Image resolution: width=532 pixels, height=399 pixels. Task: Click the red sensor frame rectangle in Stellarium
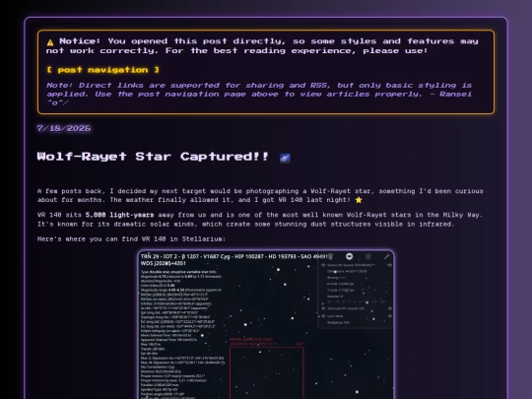pos(266,373)
